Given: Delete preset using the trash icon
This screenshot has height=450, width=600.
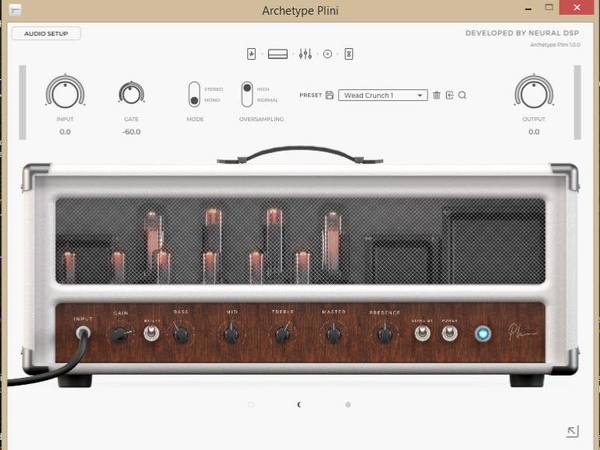Looking at the screenshot, I should (x=436, y=95).
